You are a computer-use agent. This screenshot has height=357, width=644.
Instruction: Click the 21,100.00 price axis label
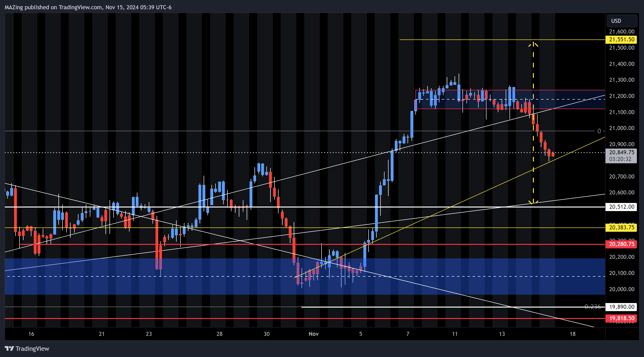tap(622, 112)
